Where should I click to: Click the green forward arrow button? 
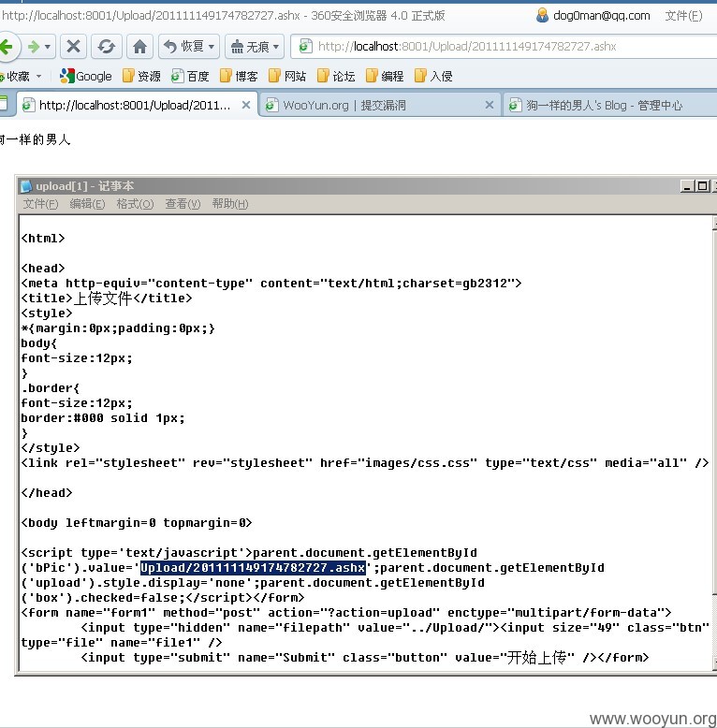pos(34,47)
